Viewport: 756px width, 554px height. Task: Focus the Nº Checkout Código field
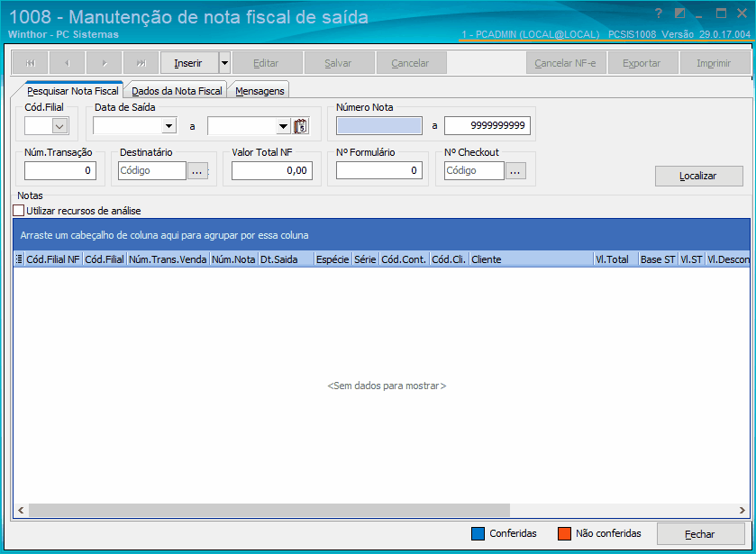pyautogui.click(x=475, y=170)
